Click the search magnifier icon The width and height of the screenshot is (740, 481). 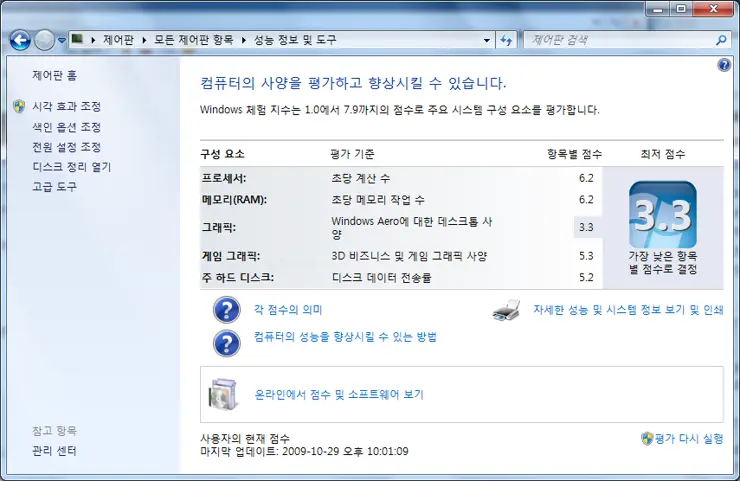coord(721,40)
